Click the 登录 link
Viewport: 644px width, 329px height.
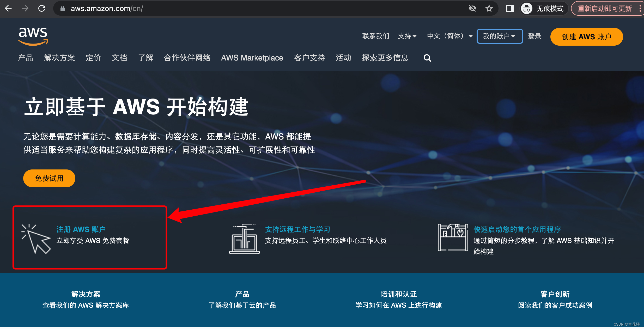pyautogui.click(x=534, y=36)
